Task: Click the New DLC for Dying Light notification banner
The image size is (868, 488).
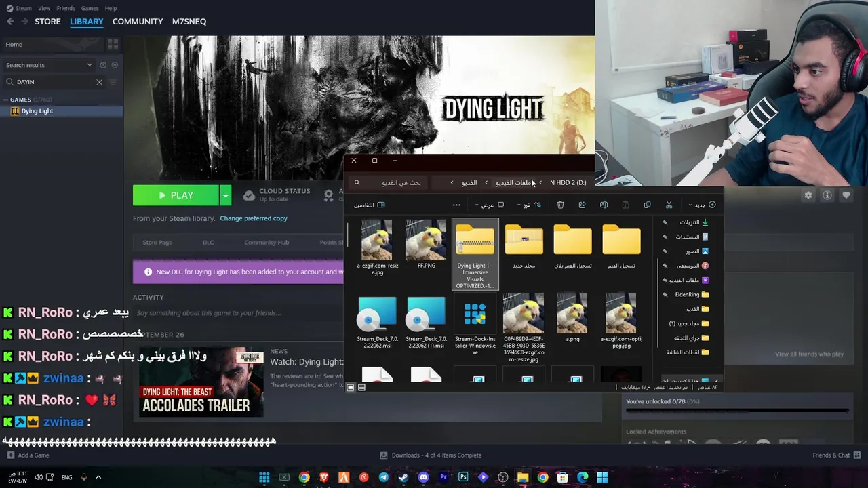Action: click(239, 272)
